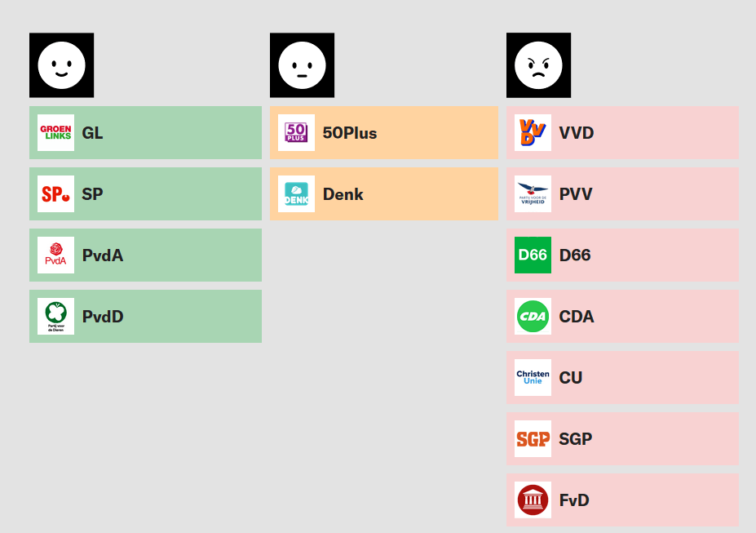Screen dimensions: 756x533
Task: Click the PVV seagull logo
Action: coord(533,194)
